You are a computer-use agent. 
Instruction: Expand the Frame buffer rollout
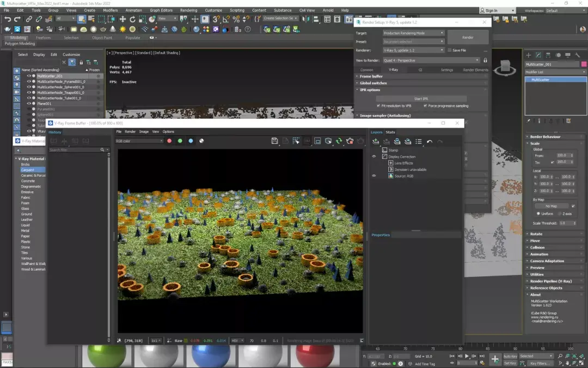(371, 76)
